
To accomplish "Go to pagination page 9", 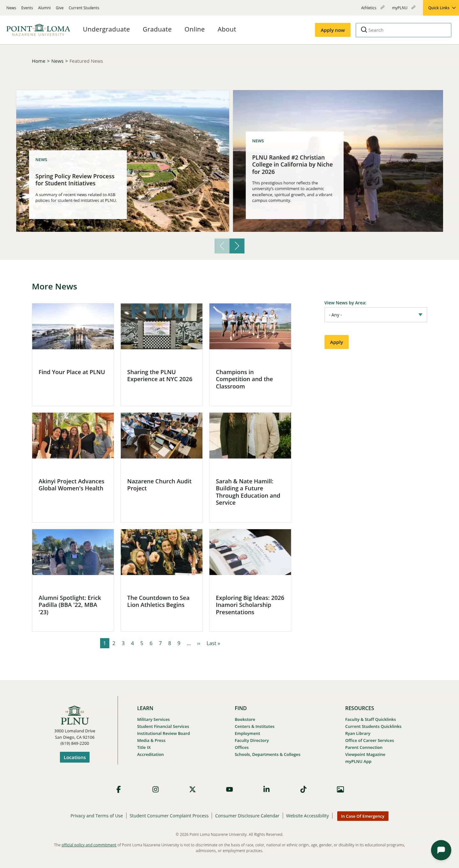I will 179,643.
